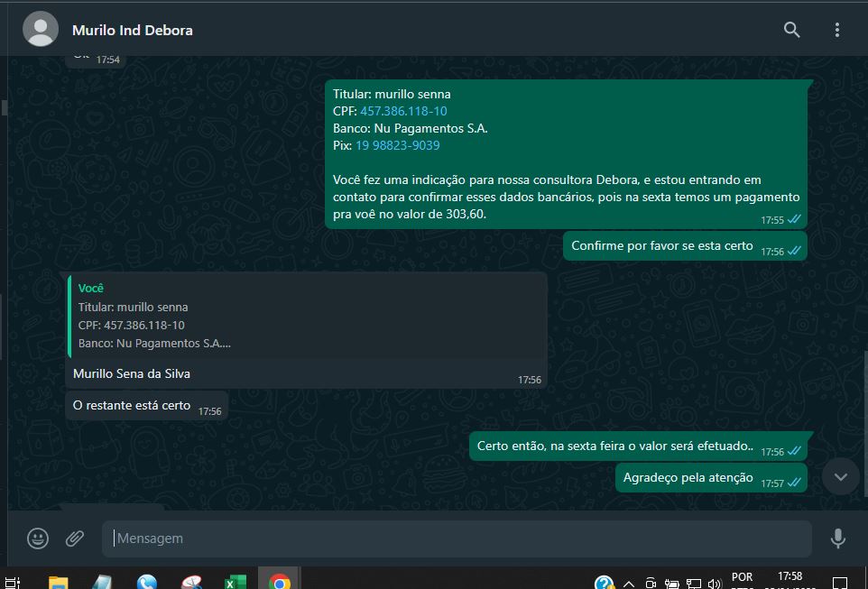Open the Windows Task View button

[x=13, y=582]
